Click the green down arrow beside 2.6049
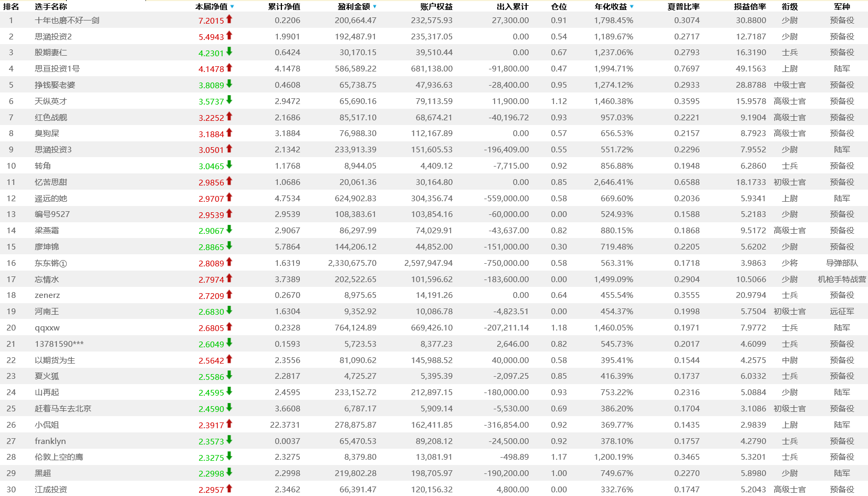The width and height of the screenshot is (868, 496). point(229,343)
